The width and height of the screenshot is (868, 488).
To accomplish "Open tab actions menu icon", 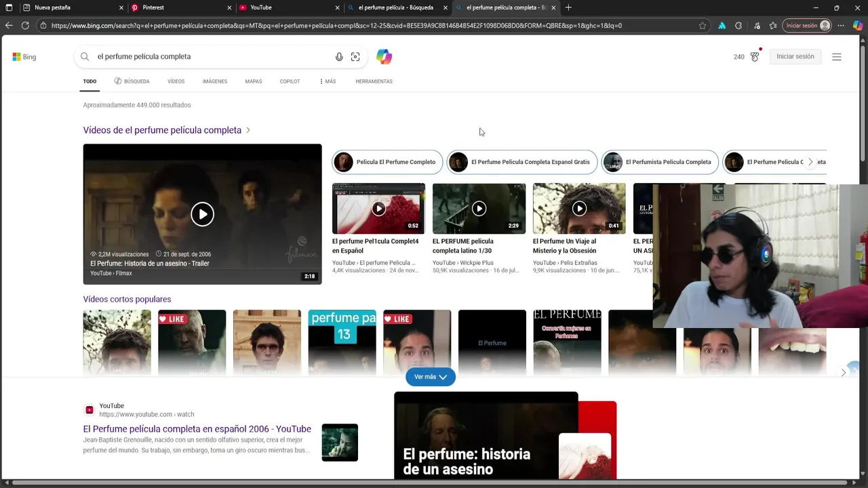I will click(x=9, y=7).
